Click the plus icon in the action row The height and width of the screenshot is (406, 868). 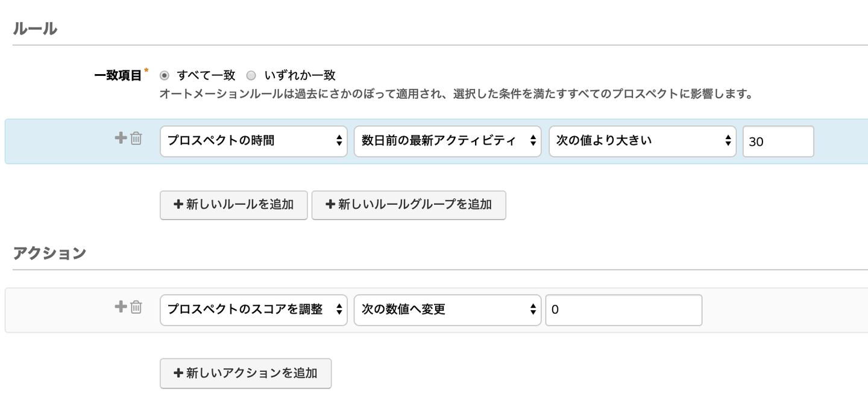click(x=121, y=307)
